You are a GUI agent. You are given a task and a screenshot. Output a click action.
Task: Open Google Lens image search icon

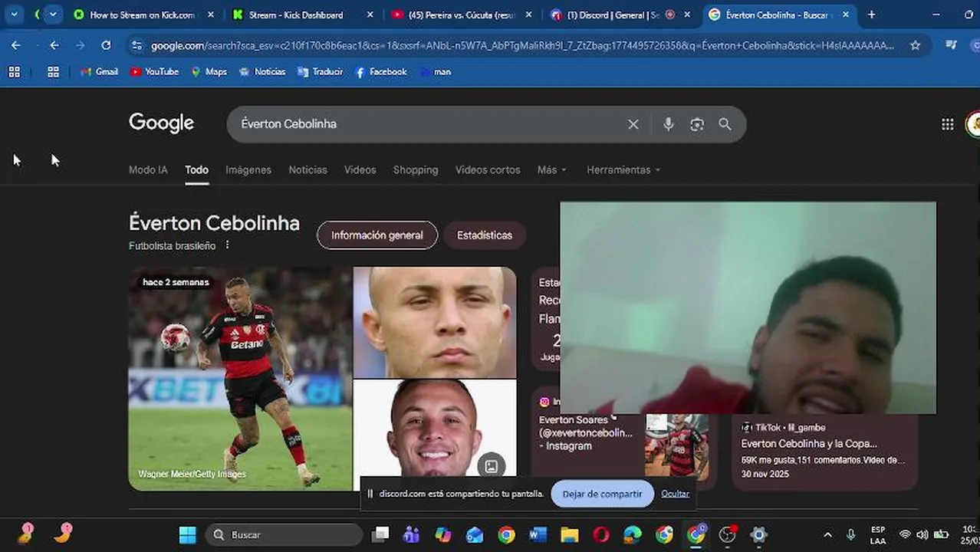697,124
